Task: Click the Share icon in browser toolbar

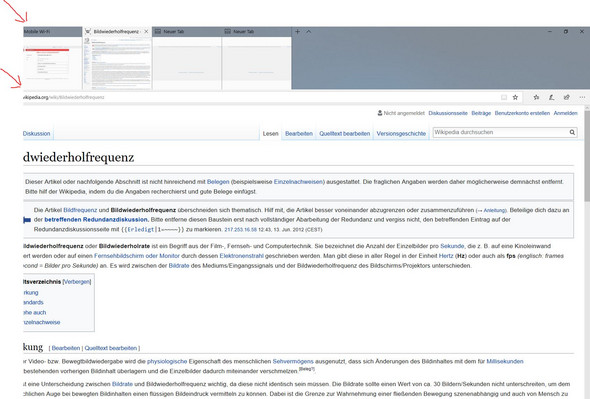Action: coord(566,97)
